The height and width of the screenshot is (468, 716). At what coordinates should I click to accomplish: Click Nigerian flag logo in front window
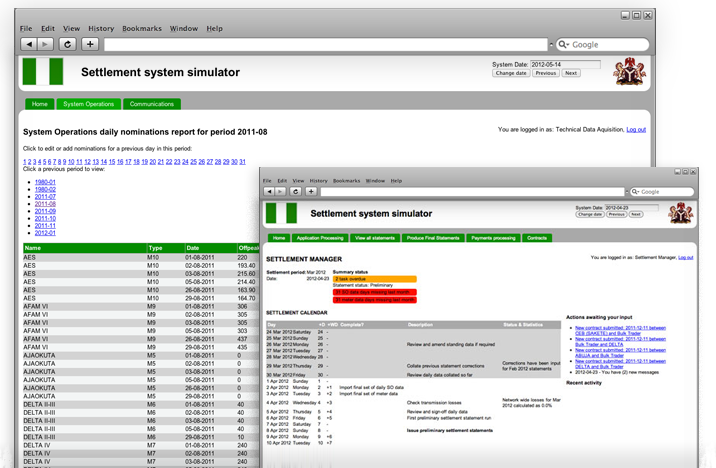click(281, 213)
